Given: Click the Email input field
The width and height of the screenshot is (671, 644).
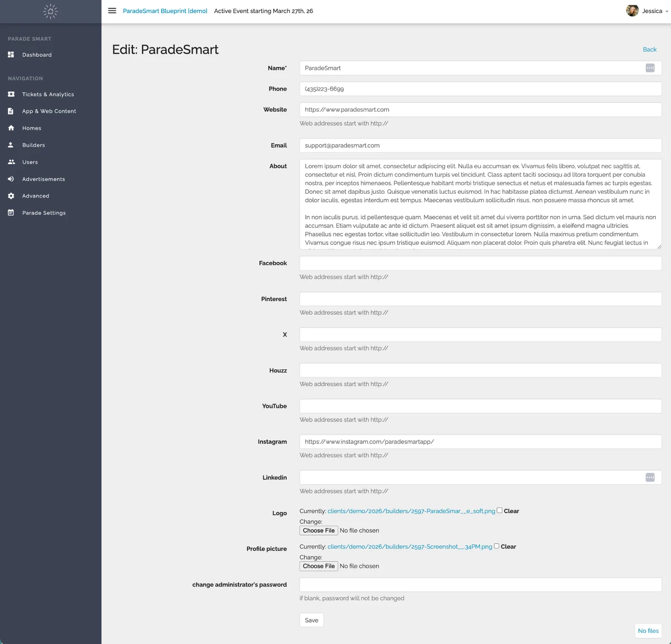Looking at the screenshot, I should [481, 145].
